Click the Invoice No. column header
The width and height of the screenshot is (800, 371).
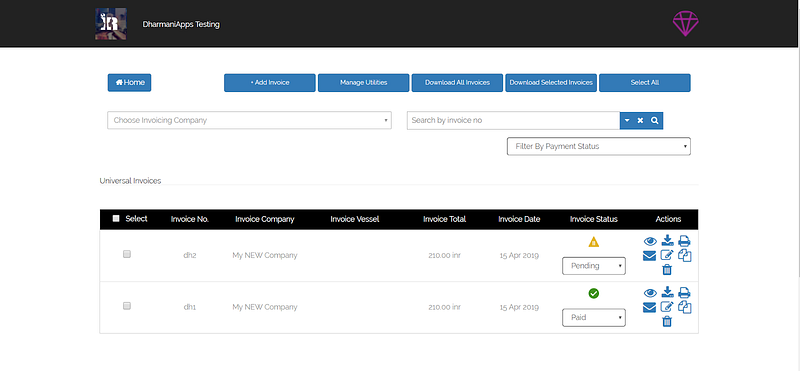(190, 219)
